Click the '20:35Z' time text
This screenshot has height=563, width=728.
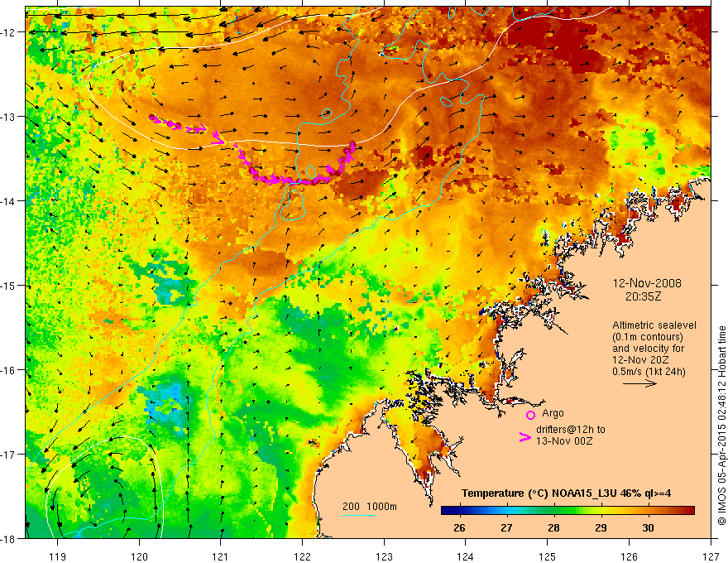point(643,296)
